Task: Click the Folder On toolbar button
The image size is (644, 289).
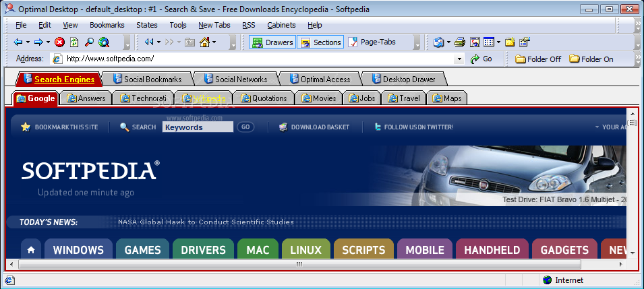Action: [x=591, y=59]
